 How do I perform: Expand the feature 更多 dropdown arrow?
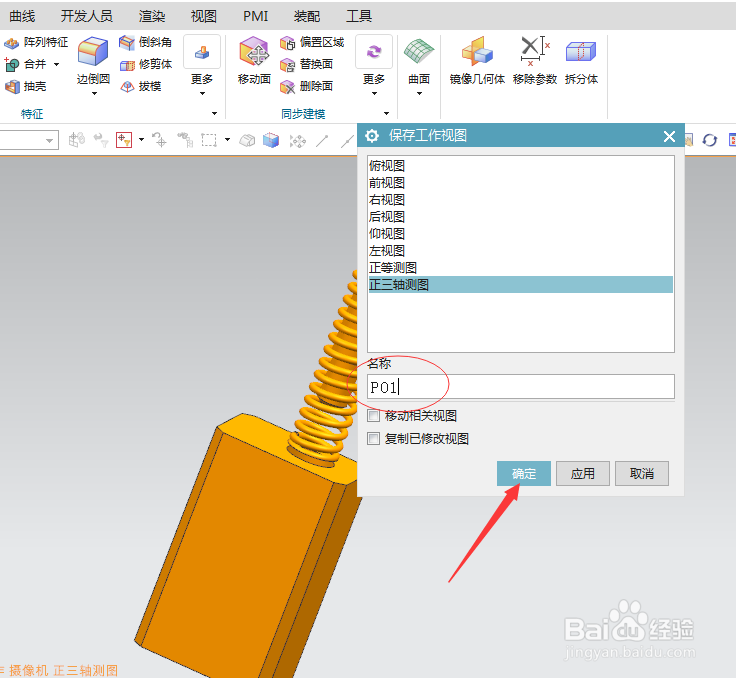click(x=202, y=93)
